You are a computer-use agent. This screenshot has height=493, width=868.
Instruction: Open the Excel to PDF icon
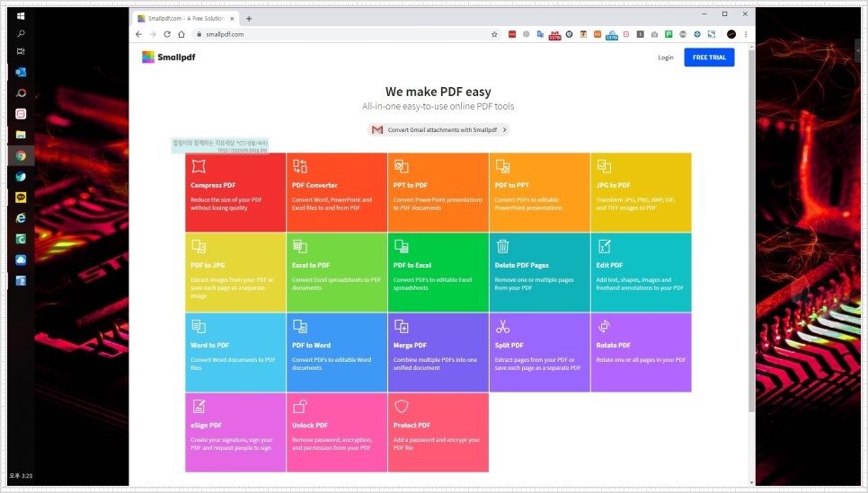pos(299,246)
